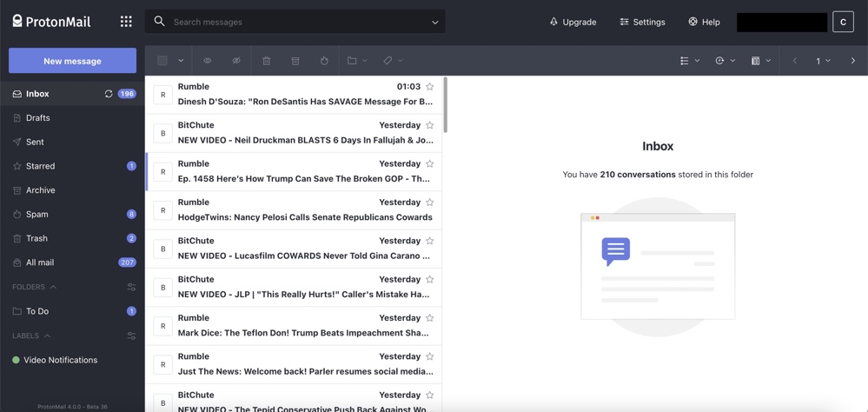The width and height of the screenshot is (868, 412).
Task: Go to the previous page arrow
Action: [x=795, y=61]
